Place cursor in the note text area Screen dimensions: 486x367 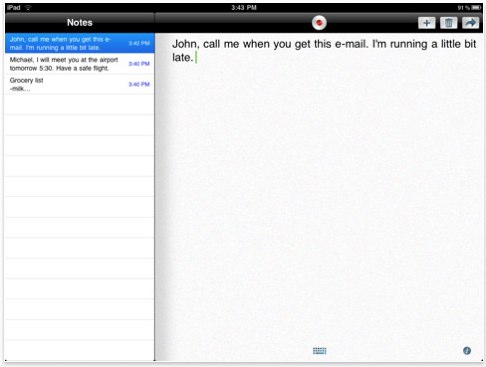[x=319, y=197]
